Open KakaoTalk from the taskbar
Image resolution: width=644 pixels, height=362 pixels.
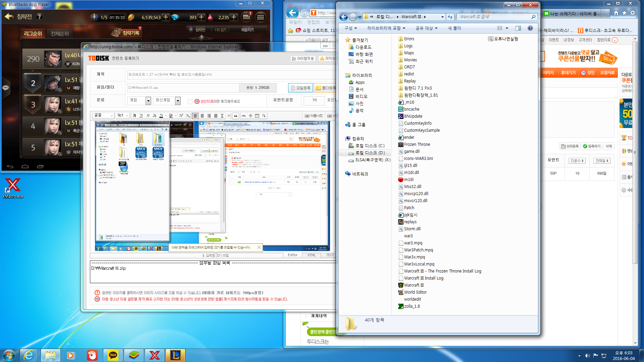113,355
